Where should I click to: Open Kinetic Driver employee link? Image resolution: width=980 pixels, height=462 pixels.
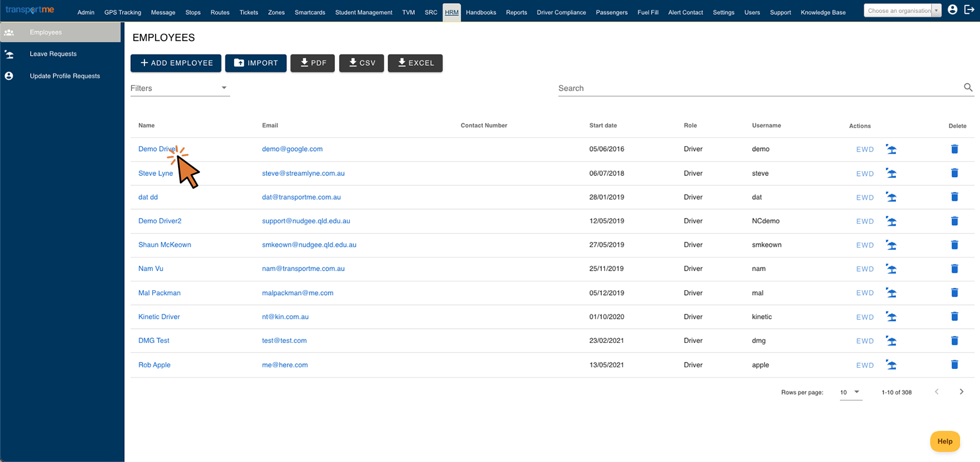click(159, 317)
